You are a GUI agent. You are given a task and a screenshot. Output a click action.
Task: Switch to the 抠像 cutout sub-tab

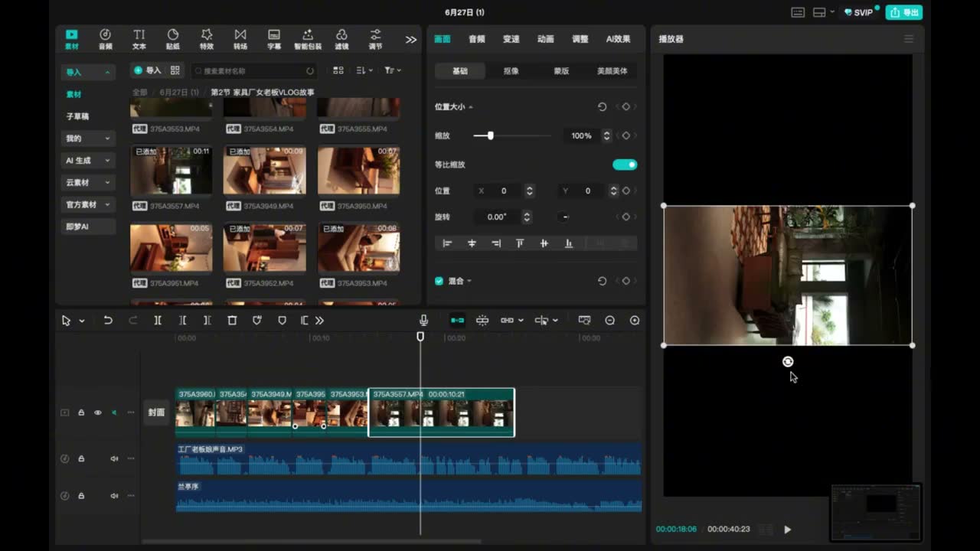pos(511,71)
